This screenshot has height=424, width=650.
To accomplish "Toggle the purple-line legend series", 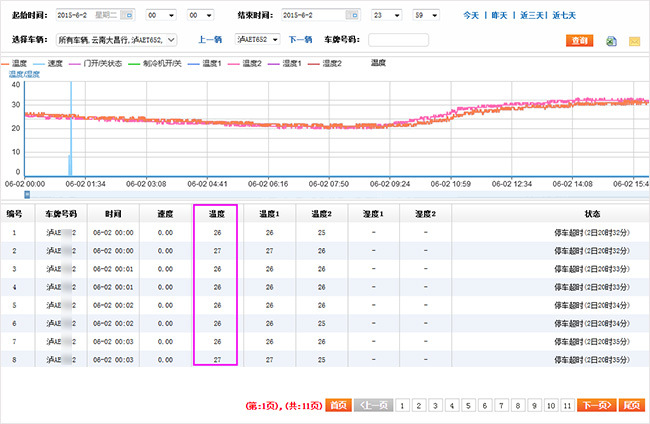I will [285, 63].
